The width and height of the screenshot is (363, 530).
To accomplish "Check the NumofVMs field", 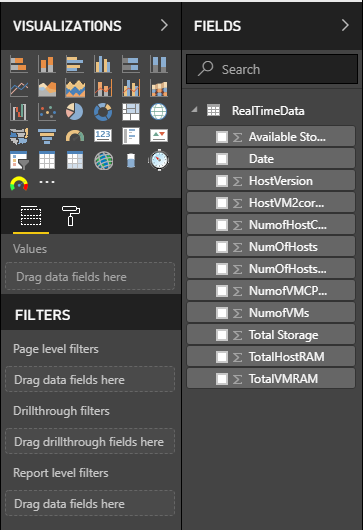I will [222, 313].
